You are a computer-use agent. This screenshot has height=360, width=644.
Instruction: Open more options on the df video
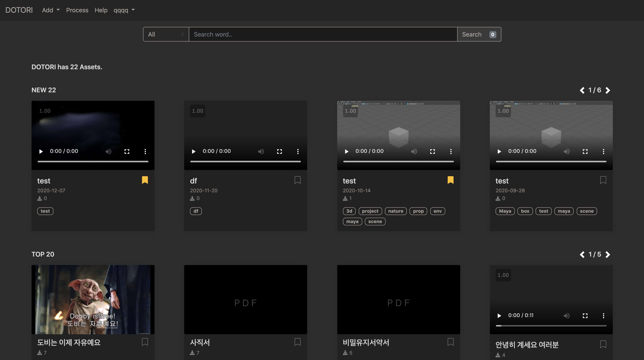pyautogui.click(x=298, y=151)
